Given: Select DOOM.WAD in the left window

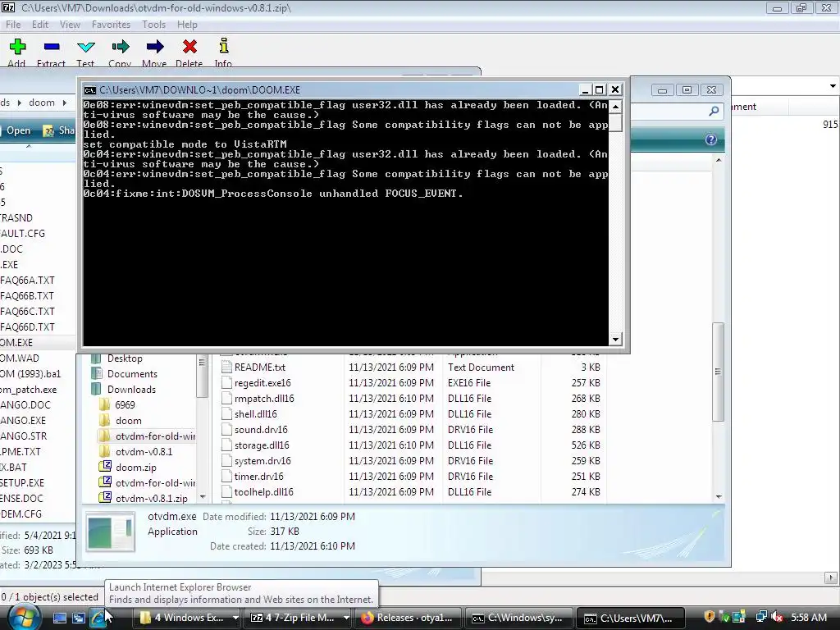Looking at the screenshot, I should coord(20,358).
